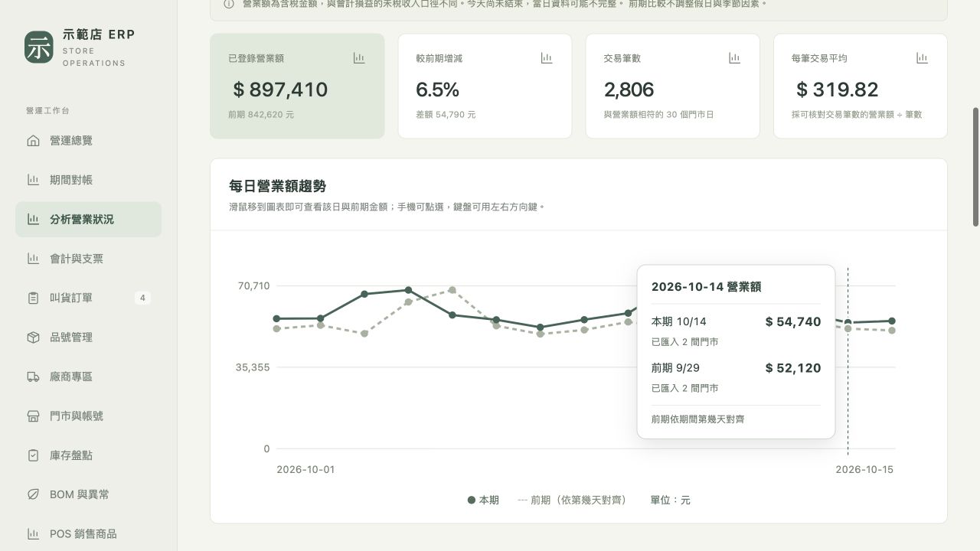Open 品號管理 from the sidebar
This screenshot has width=980, height=551.
[88, 337]
